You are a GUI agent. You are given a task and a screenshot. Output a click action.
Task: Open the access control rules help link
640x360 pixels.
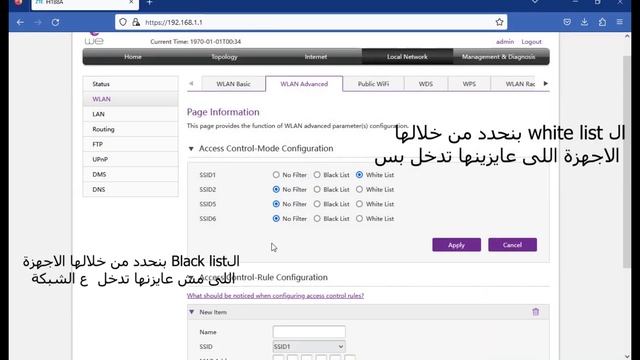tap(275, 296)
